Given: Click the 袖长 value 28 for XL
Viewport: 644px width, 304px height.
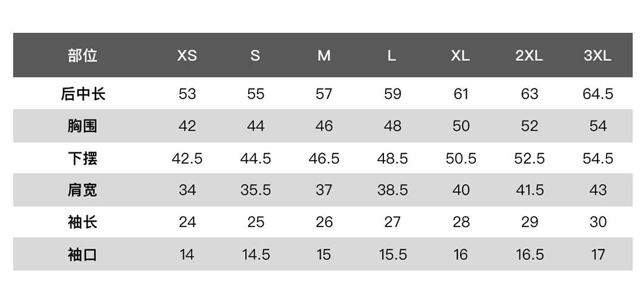Looking at the screenshot, I should (x=461, y=222).
